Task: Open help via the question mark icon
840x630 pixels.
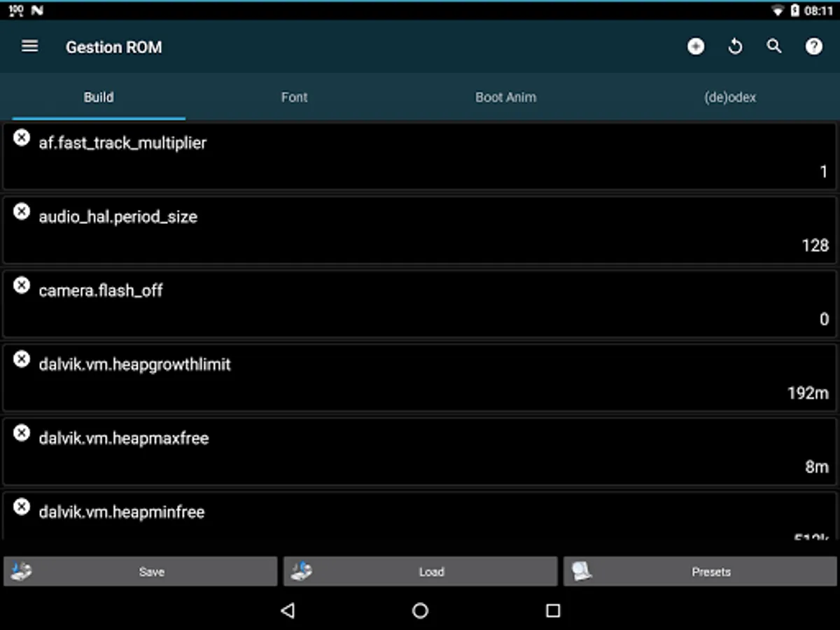Action: click(813, 46)
